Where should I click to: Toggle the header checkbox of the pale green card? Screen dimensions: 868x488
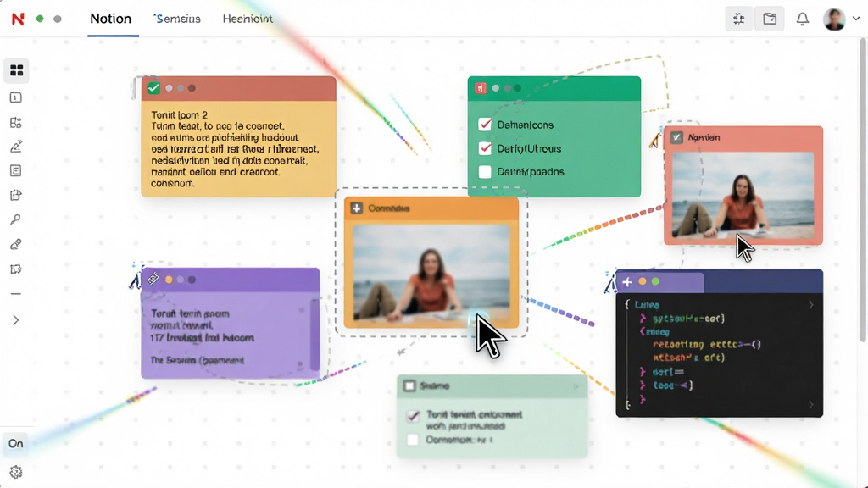pos(409,385)
